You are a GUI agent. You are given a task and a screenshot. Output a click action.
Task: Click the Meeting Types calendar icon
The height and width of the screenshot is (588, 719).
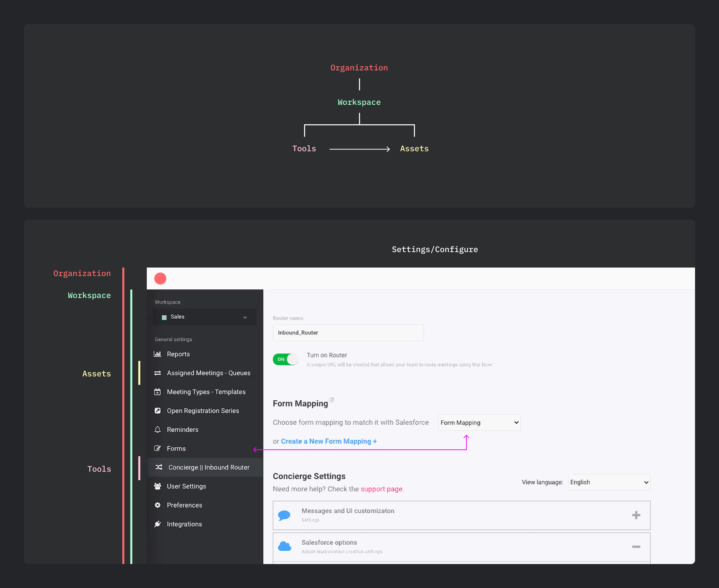pos(157,392)
